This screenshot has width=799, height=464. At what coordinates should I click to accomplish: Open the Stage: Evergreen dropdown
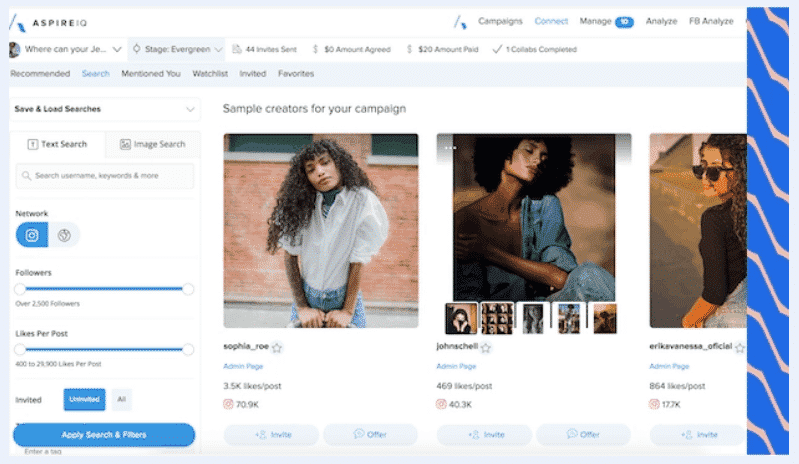pyautogui.click(x=177, y=49)
